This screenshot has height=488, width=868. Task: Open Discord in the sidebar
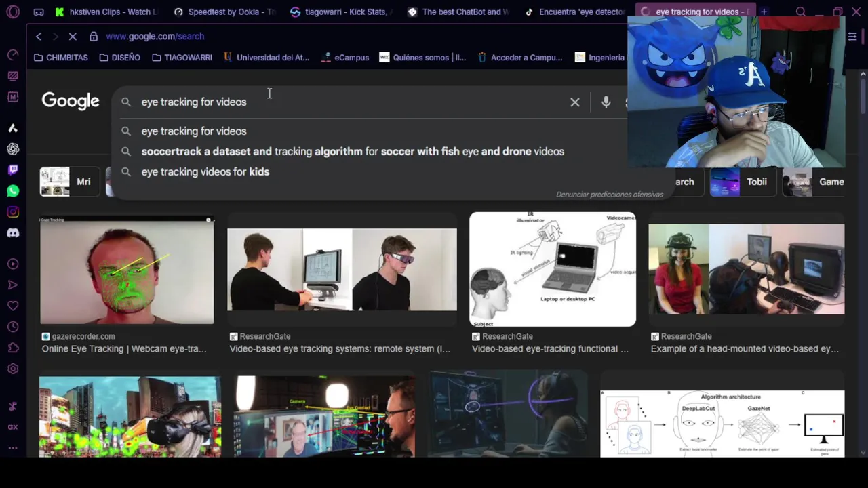pos(13,233)
